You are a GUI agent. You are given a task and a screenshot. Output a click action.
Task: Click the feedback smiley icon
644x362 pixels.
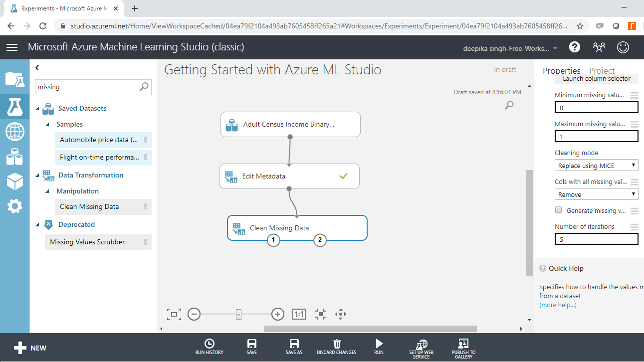(623, 47)
